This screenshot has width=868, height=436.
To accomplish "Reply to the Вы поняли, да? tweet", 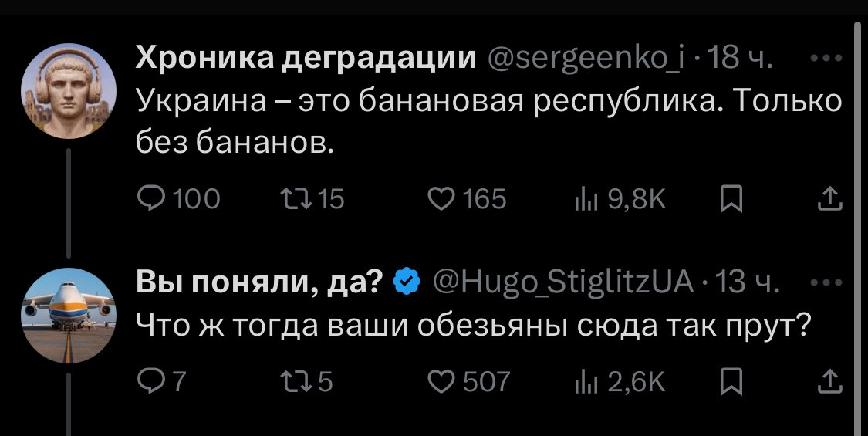I will 150,380.
